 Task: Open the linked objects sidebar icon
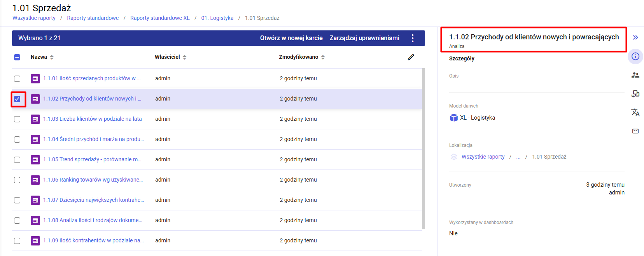point(635,94)
